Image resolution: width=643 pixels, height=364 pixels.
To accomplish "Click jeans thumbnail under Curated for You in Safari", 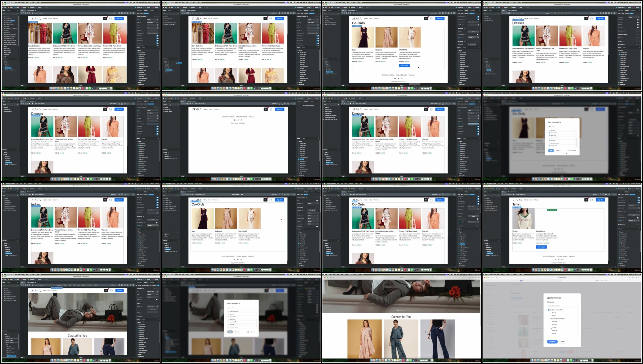I will click(x=438, y=339).
